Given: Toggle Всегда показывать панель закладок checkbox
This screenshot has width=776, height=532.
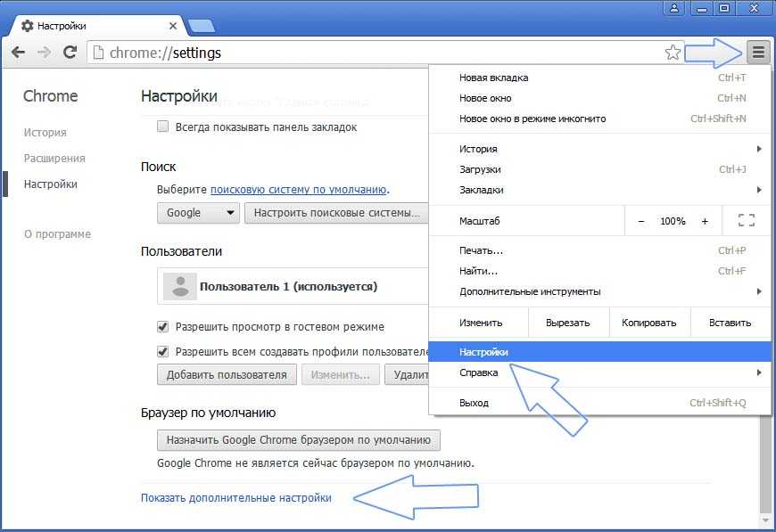Looking at the screenshot, I should 162,127.
